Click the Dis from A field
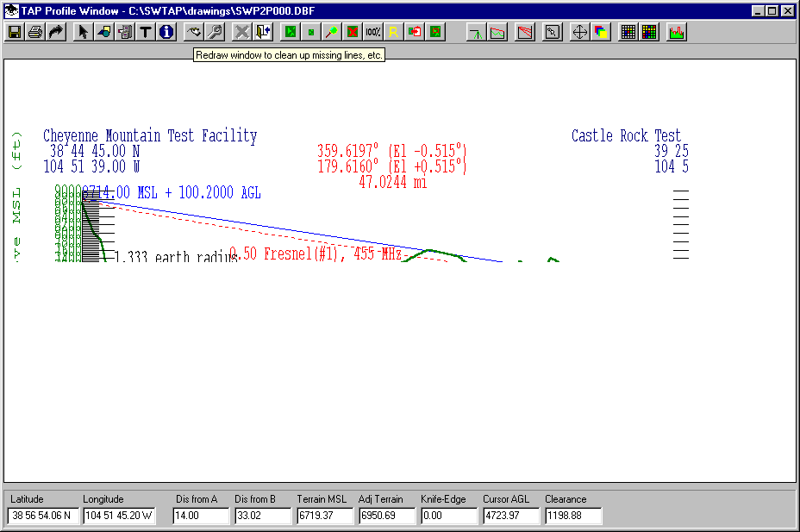Viewport: 800px width, 532px height. tap(201, 516)
